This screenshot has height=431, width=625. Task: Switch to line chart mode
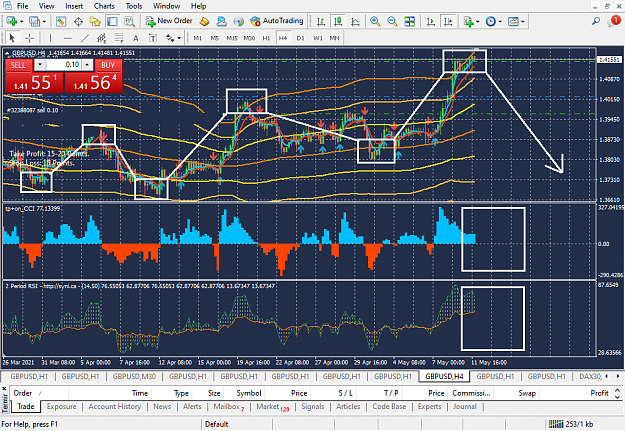tap(355, 21)
